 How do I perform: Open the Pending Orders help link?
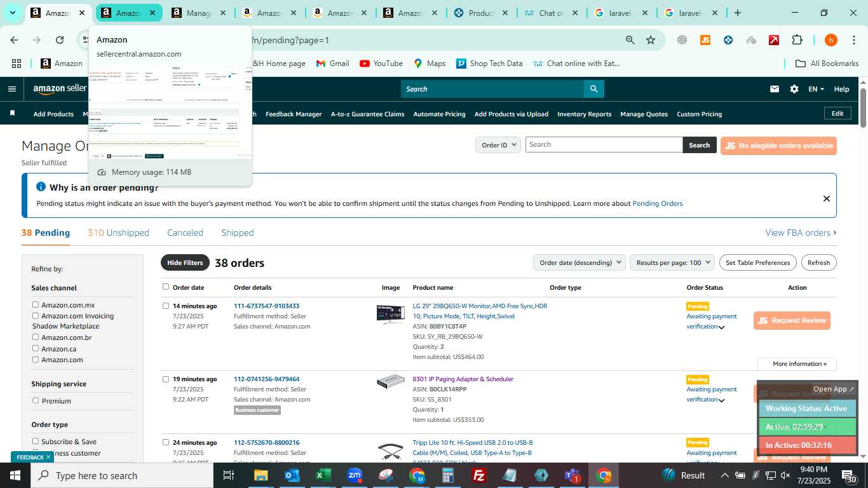point(657,203)
